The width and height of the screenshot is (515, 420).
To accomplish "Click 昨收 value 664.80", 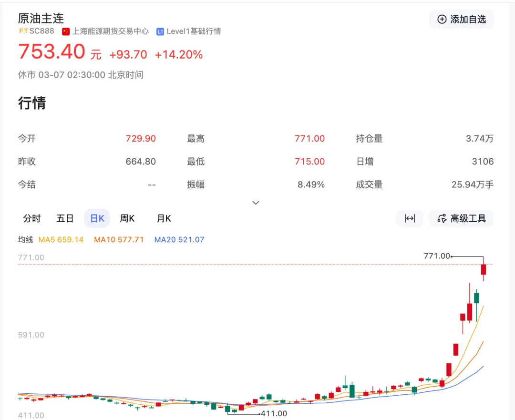I will tap(141, 162).
